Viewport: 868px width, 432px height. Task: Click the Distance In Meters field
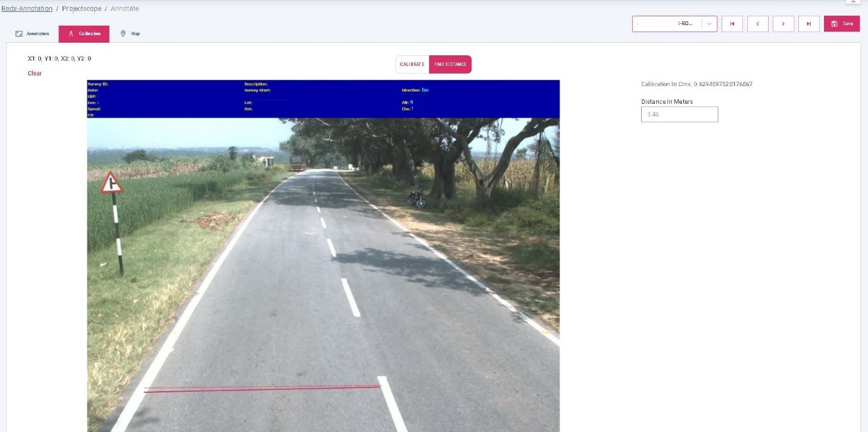click(679, 114)
